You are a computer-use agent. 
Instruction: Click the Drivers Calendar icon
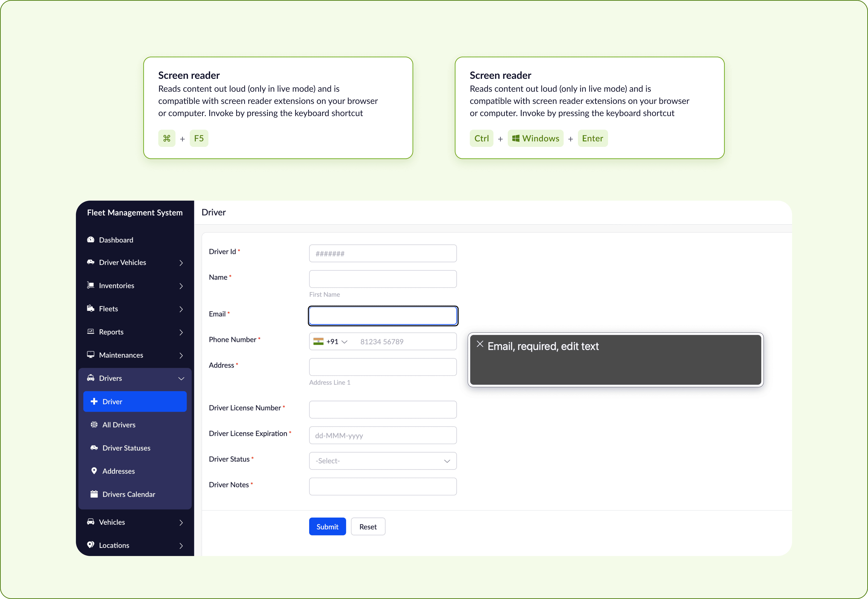(94, 494)
